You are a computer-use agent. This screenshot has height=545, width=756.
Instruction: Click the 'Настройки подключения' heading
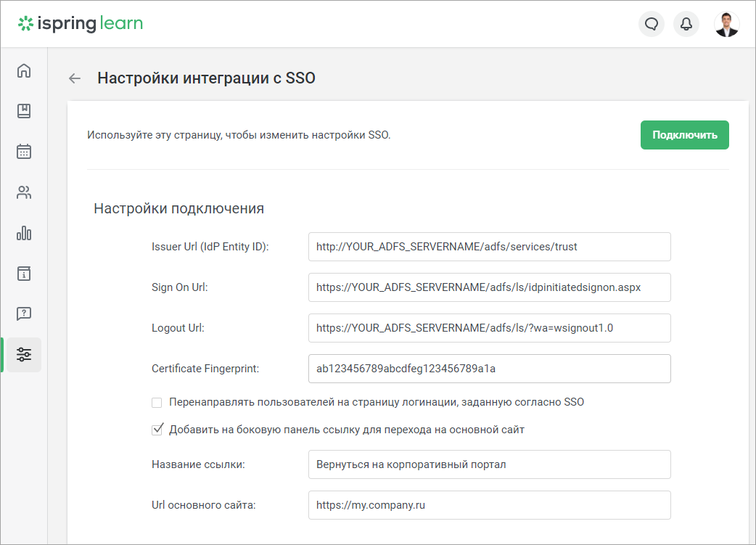tap(179, 208)
